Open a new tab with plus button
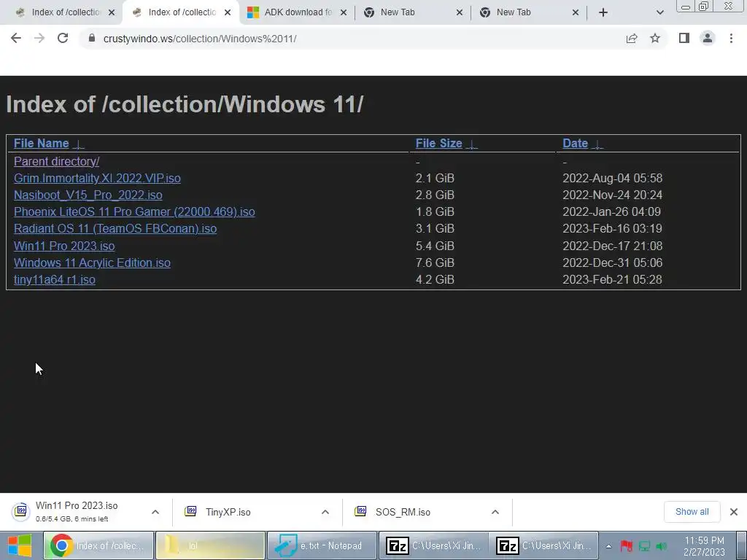The width and height of the screenshot is (747, 560). (x=603, y=12)
